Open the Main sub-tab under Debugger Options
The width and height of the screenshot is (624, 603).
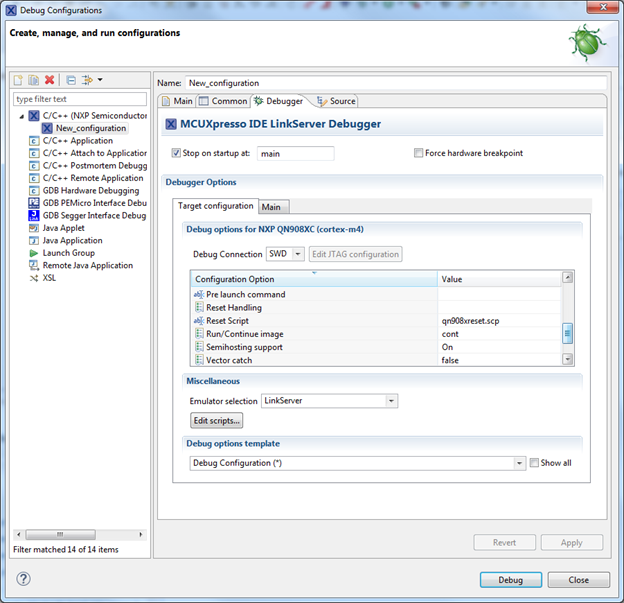coord(273,207)
